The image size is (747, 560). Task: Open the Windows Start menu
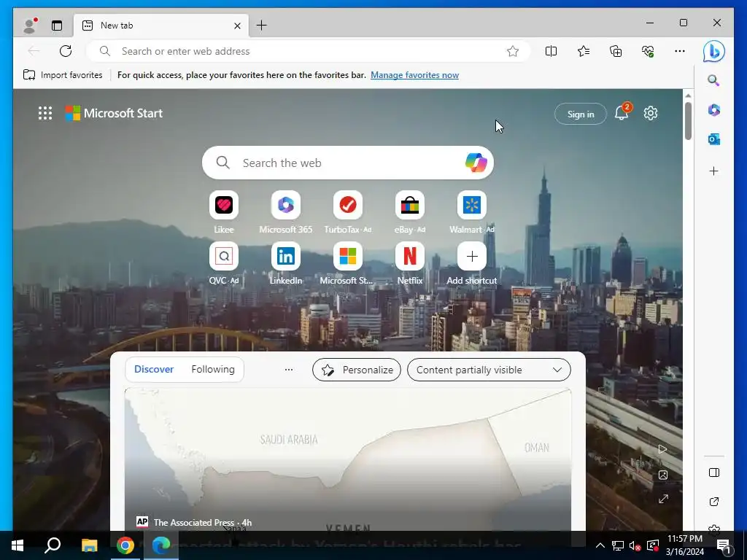click(18, 545)
